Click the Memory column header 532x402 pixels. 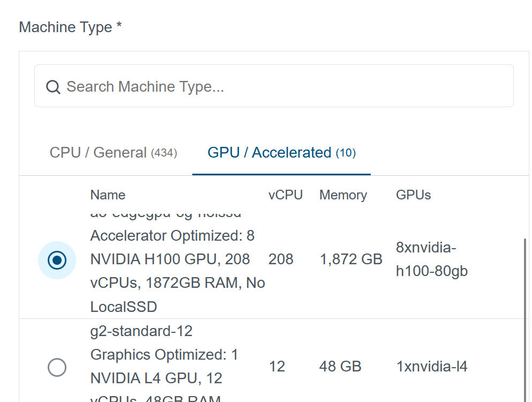[343, 195]
